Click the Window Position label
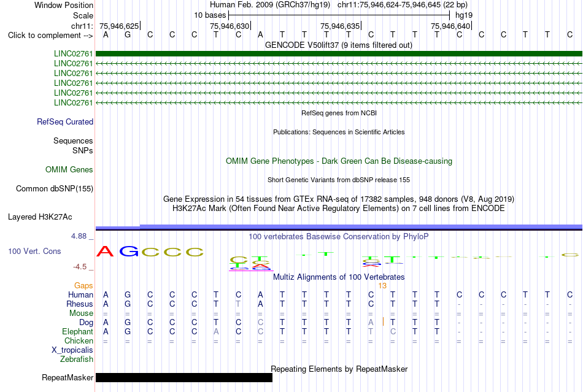 click(64, 5)
